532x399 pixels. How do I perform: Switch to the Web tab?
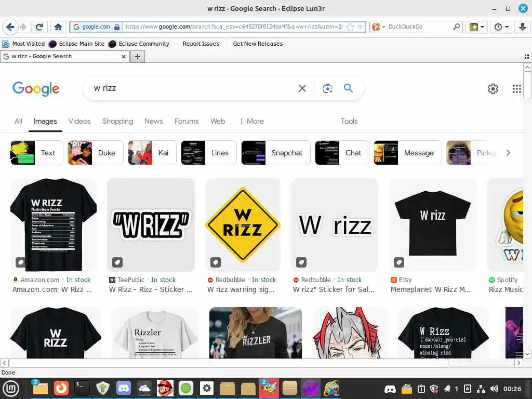tap(218, 122)
